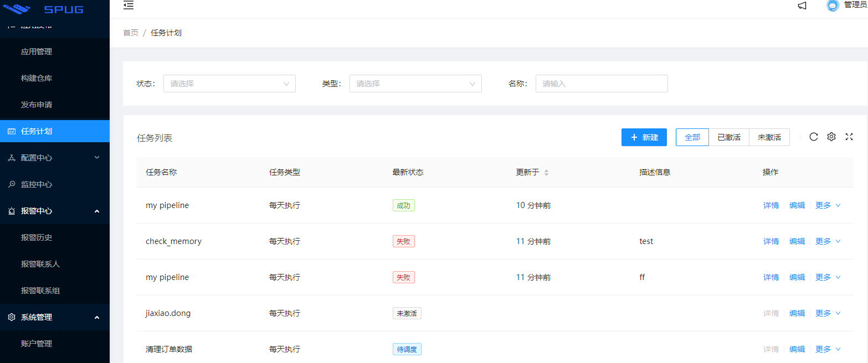Open 详情 for my pipeline task

tap(771, 205)
